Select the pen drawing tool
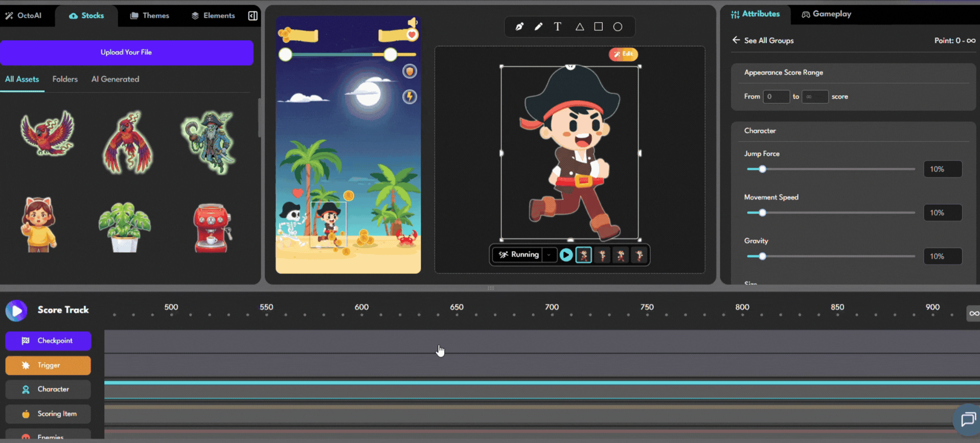Screen dimensions: 980x443 (519, 27)
